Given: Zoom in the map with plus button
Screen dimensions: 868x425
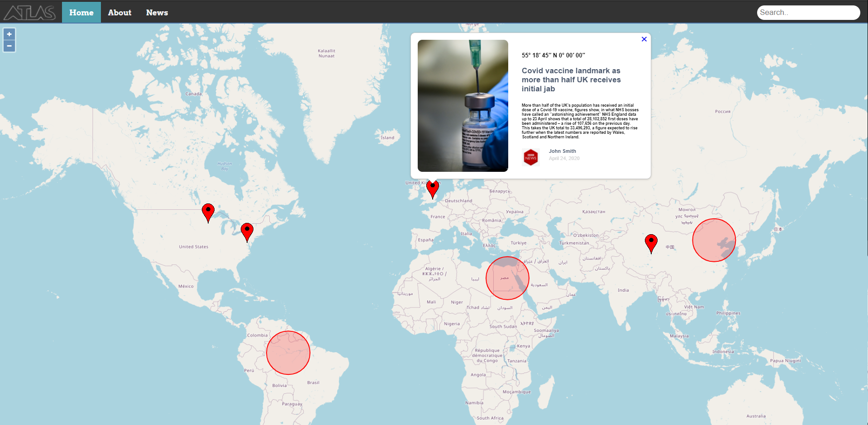Looking at the screenshot, I should 9,34.
